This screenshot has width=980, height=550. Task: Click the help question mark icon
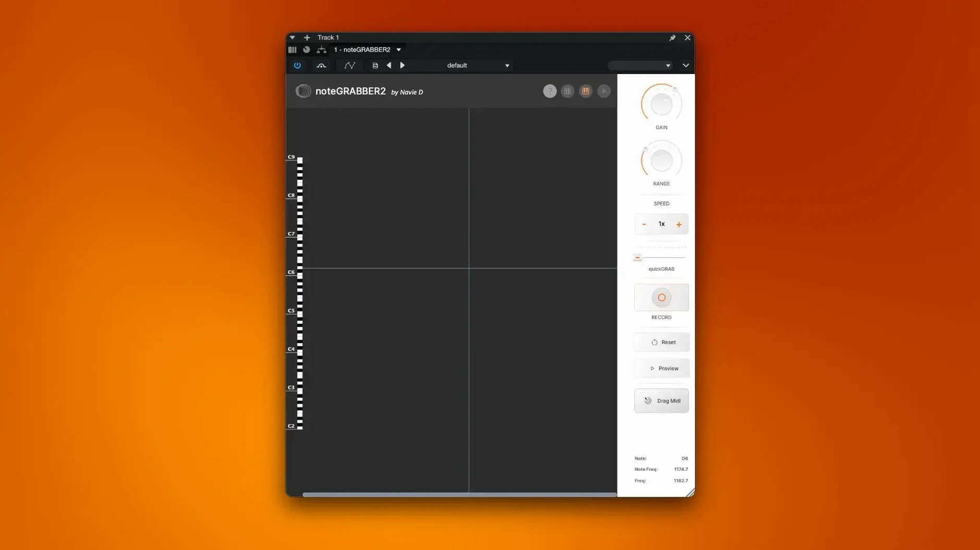550,91
